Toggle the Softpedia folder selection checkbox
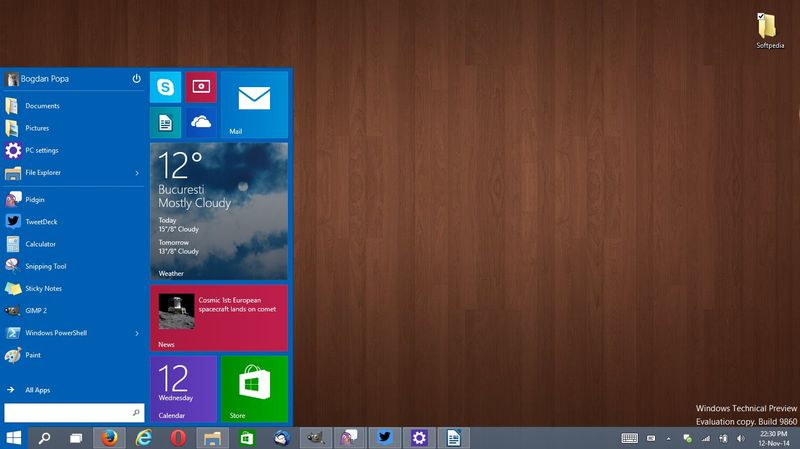 coord(761,16)
